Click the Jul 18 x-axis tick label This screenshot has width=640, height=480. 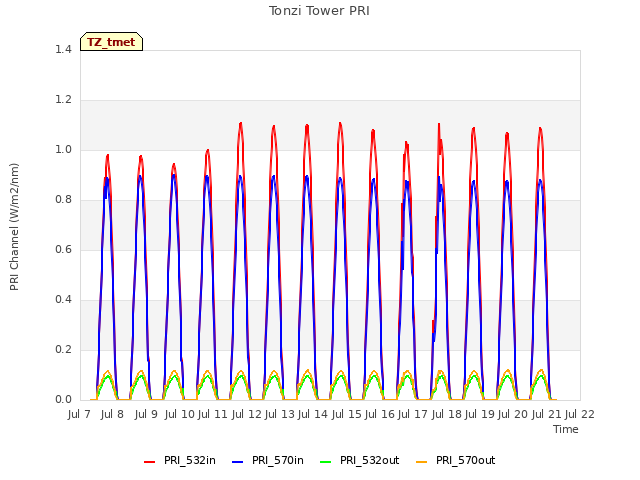pyautogui.click(x=447, y=414)
